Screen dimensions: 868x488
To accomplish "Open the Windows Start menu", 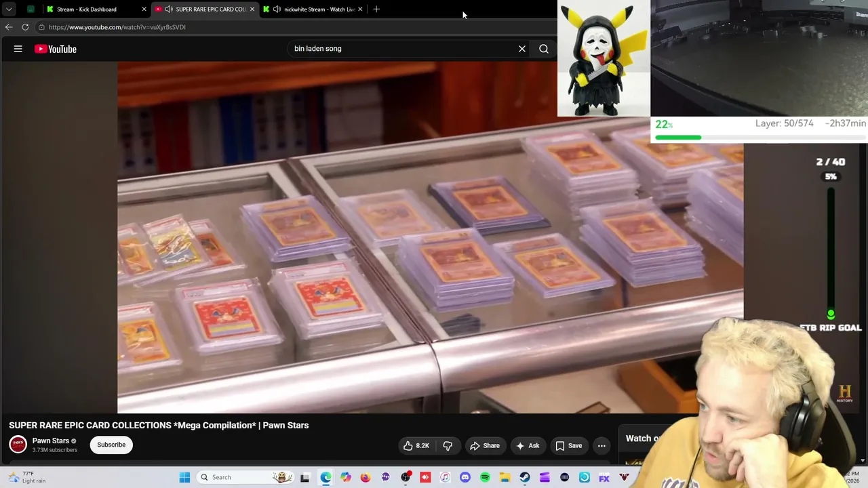I will pos(184,477).
